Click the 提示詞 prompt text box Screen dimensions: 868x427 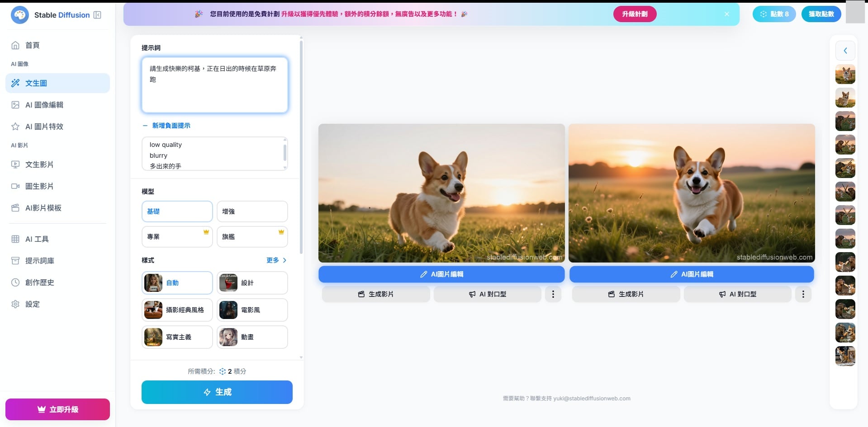tap(214, 85)
